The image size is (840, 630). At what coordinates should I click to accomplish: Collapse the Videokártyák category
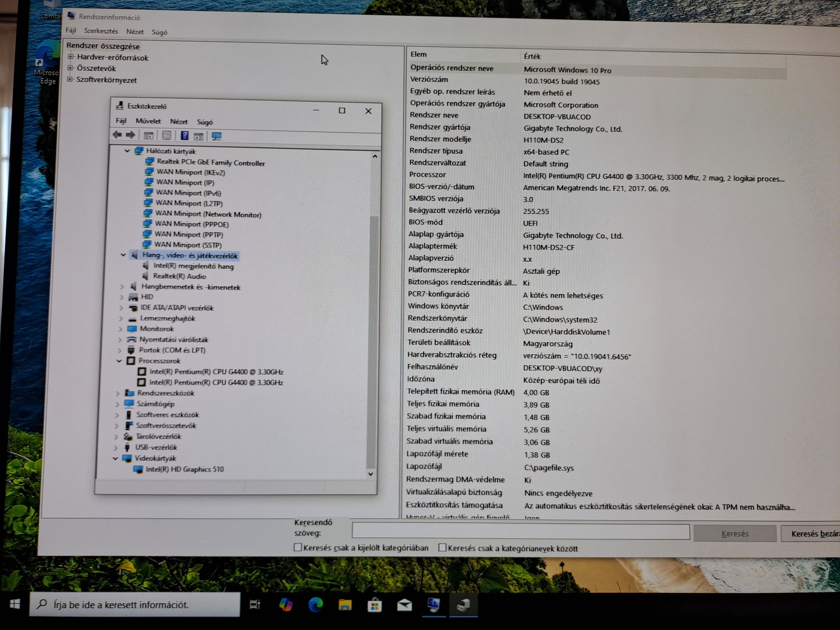coord(115,458)
